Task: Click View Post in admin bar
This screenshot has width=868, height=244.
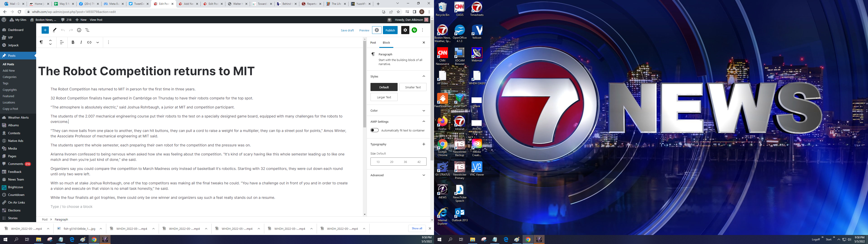Action: (96, 20)
